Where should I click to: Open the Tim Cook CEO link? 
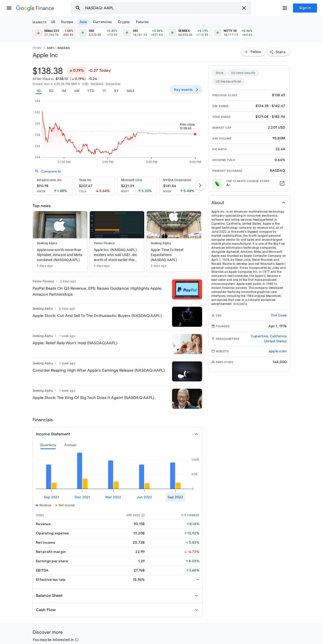[279, 315]
